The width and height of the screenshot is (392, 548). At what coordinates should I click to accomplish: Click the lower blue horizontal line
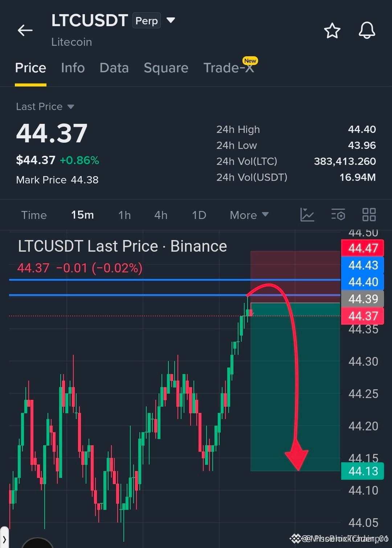pos(174,295)
